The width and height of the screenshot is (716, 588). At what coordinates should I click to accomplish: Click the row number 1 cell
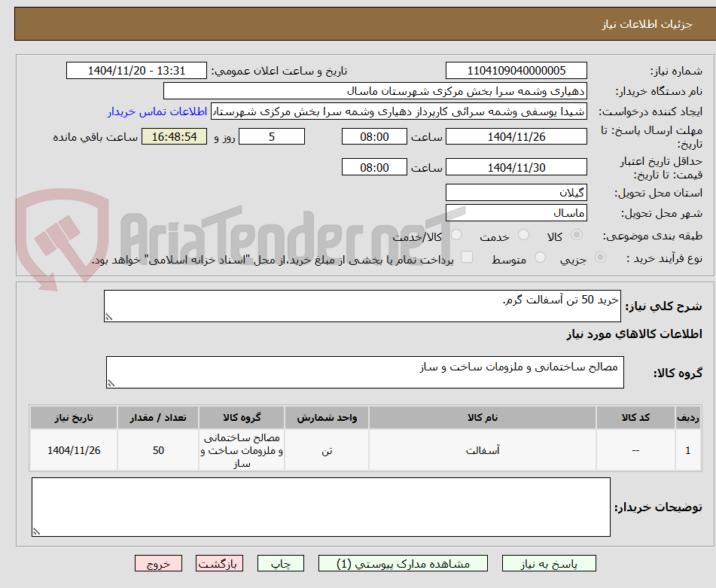coord(688,450)
